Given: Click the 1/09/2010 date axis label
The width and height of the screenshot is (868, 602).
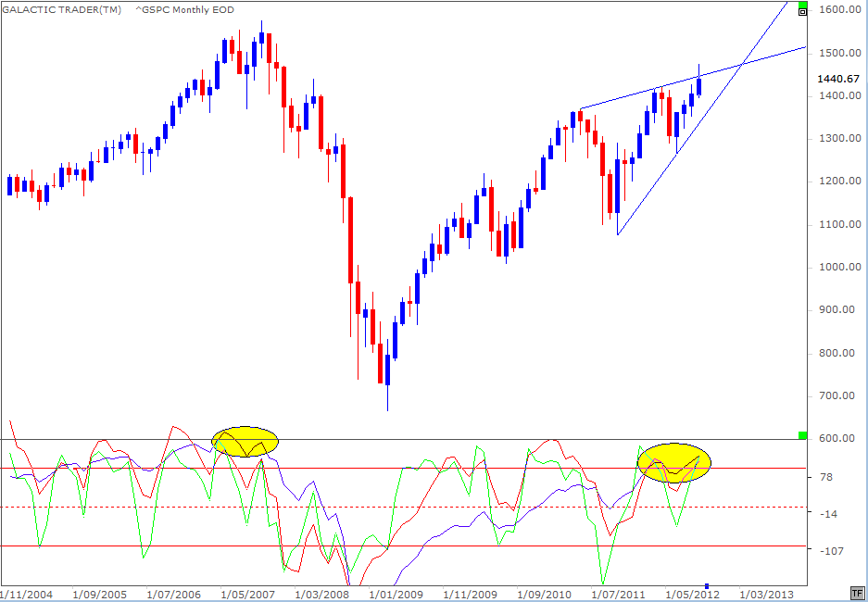Looking at the screenshot, I should pos(544,595).
